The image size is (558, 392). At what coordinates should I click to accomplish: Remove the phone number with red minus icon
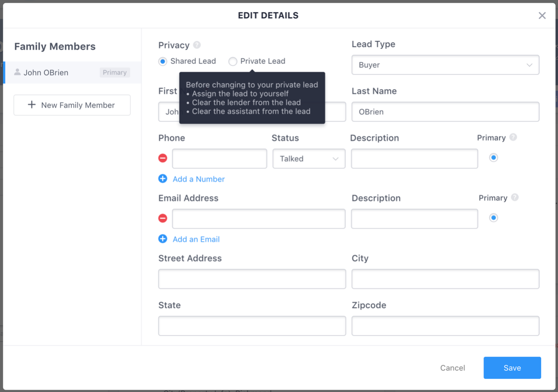click(x=163, y=158)
